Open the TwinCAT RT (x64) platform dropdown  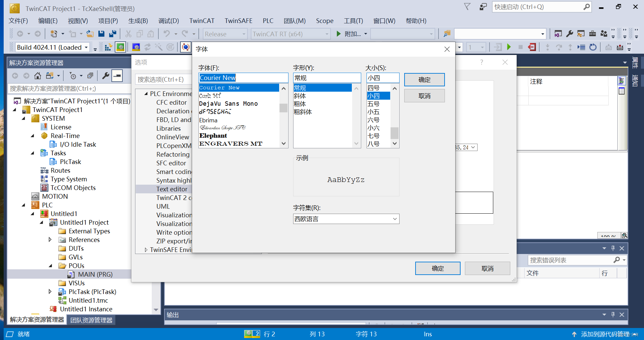coord(327,34)
